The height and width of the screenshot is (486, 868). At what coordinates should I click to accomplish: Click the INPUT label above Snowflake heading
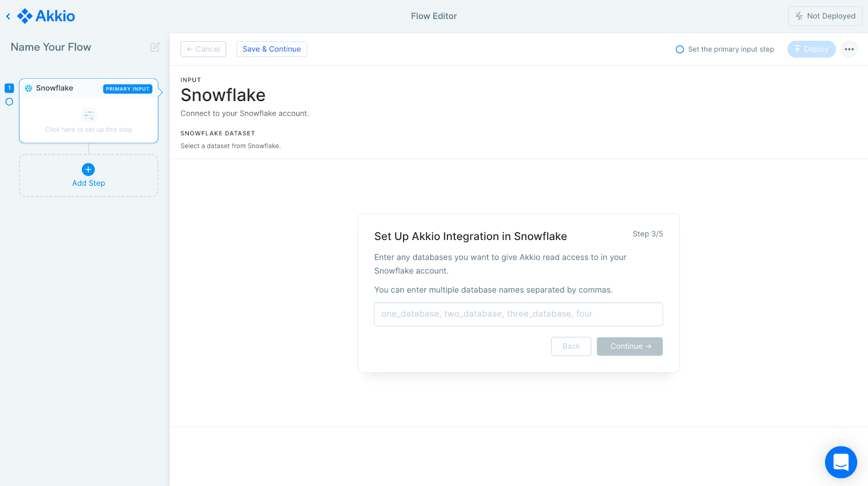click(x=190, y=80)
